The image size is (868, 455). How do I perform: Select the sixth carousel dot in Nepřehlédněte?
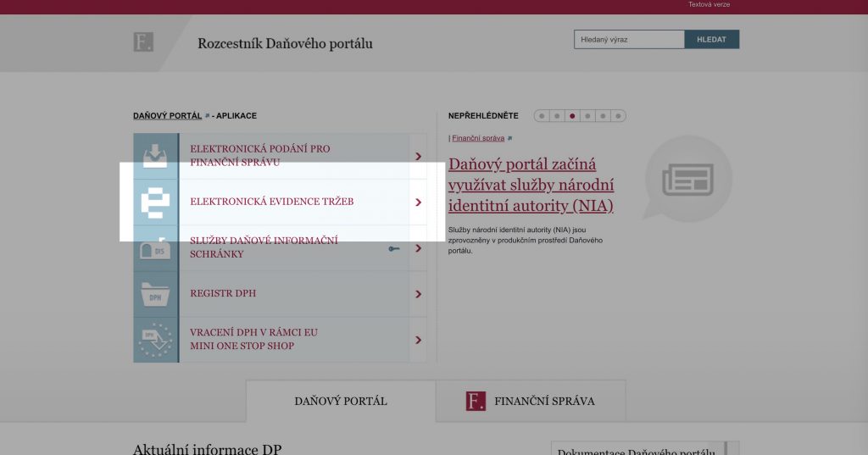618,116
